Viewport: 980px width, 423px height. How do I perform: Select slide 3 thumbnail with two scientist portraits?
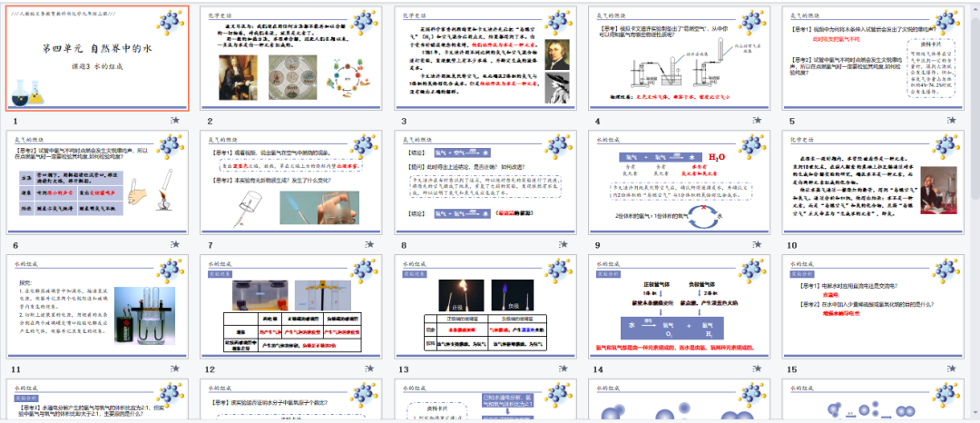[x=485, y=59]
